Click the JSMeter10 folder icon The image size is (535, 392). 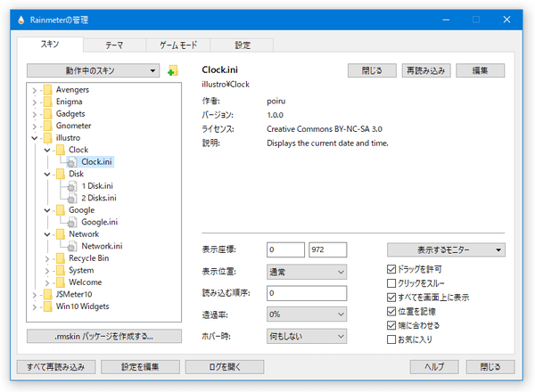[x=48, y=294]
